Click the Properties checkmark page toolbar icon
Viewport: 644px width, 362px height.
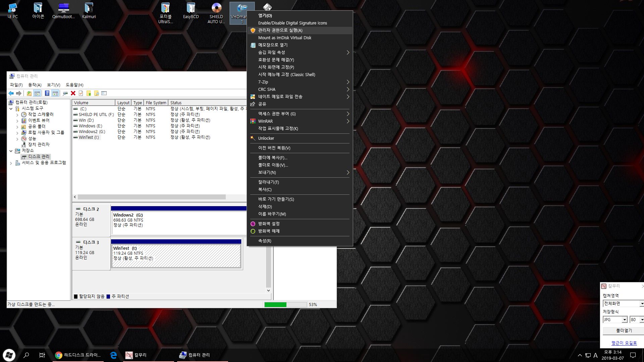[x=81, y=93]
